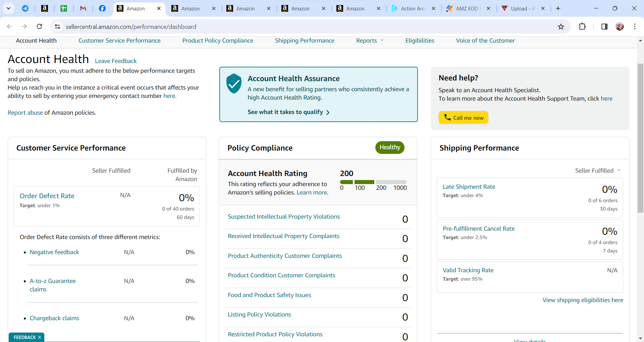The width and height of the screenshot is (644, 342).
Task: Click 'here' to enter emergency contact number
Action: click(169, 96)
